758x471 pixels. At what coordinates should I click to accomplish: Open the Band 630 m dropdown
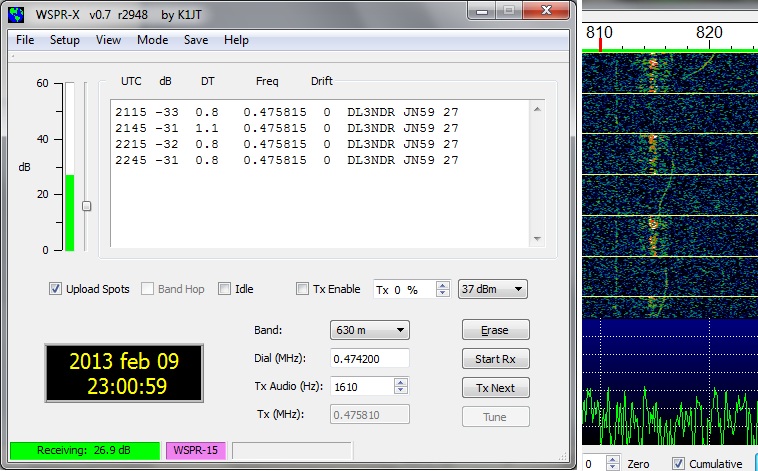370,330
